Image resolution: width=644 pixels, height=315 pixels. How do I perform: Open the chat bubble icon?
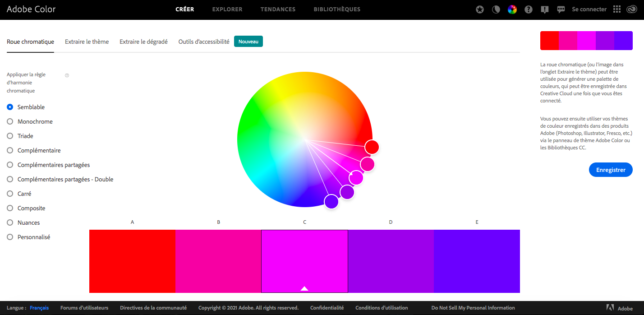tap(561, 9)
